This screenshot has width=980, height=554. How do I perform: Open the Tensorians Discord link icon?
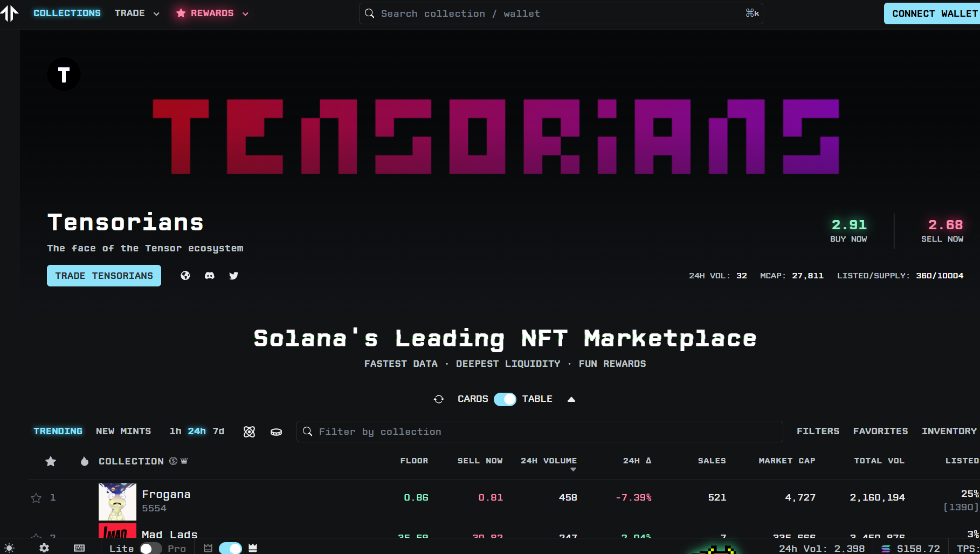pyautogui.click(x=210, y=276)
